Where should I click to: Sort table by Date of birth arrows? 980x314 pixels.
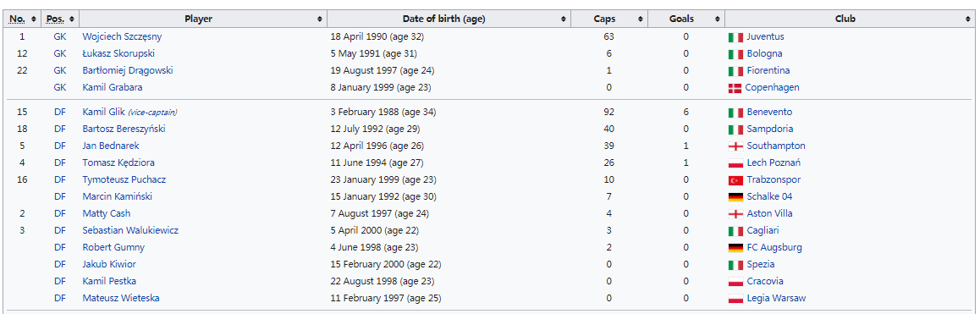click(564, 19)
